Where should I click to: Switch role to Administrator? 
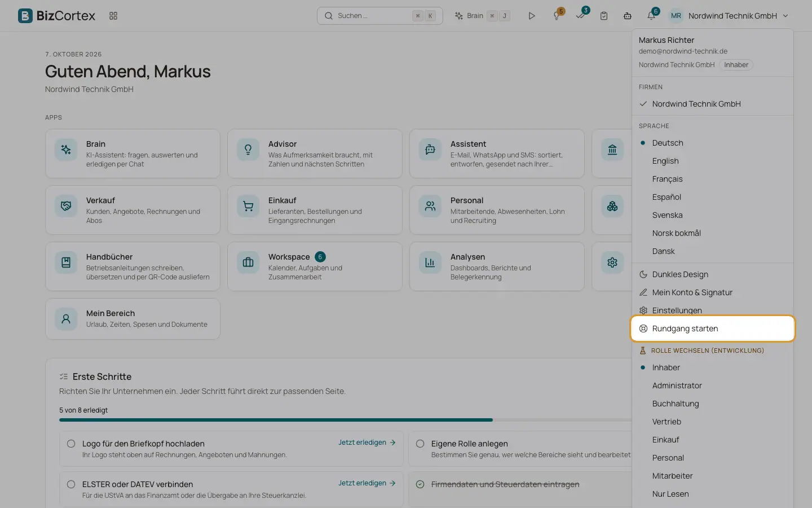713,386
